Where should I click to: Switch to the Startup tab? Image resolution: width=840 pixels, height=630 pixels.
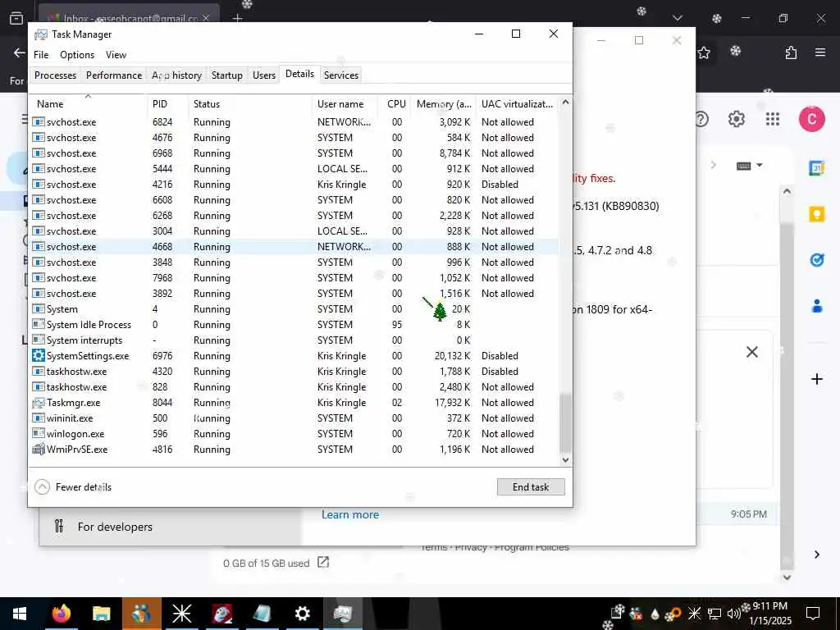pos(226,75)
